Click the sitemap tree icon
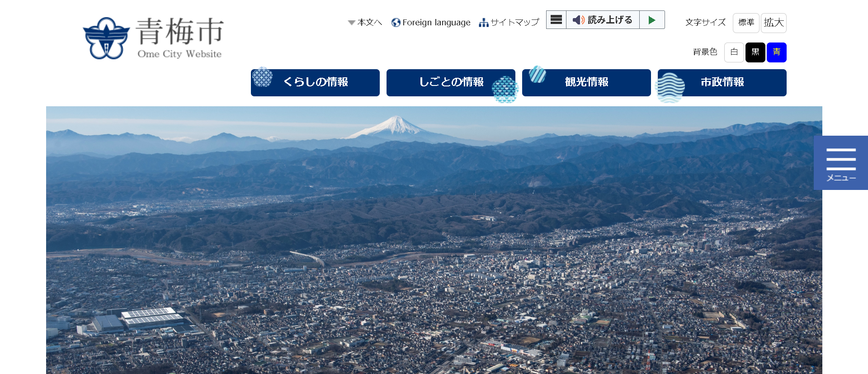This screenshot has height=374, width=868. 484,23
